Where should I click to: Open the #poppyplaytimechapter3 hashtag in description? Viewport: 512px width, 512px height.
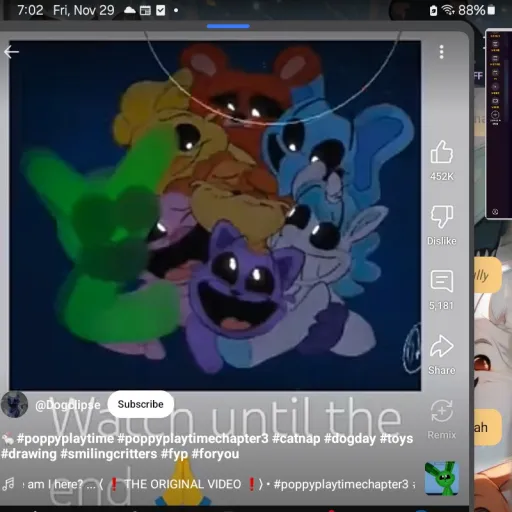pos(193,439)
